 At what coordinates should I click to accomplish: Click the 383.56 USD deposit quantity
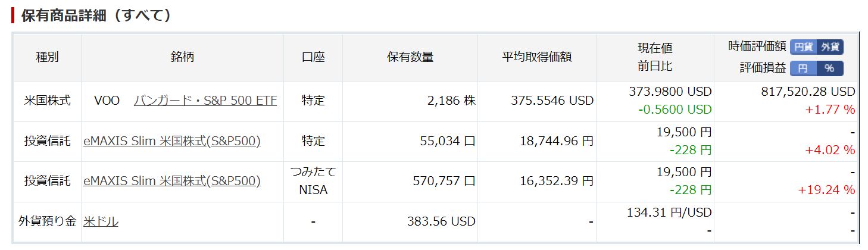pos(441,221)
